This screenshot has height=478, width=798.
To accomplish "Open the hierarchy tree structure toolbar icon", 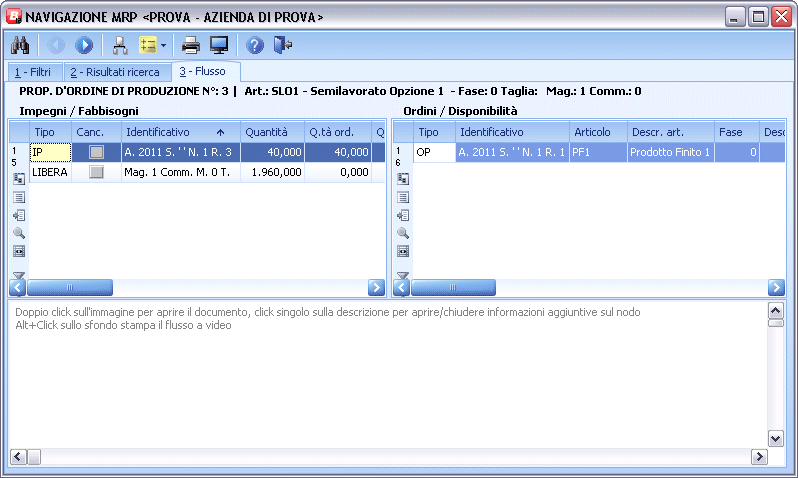I will (120, 45).
